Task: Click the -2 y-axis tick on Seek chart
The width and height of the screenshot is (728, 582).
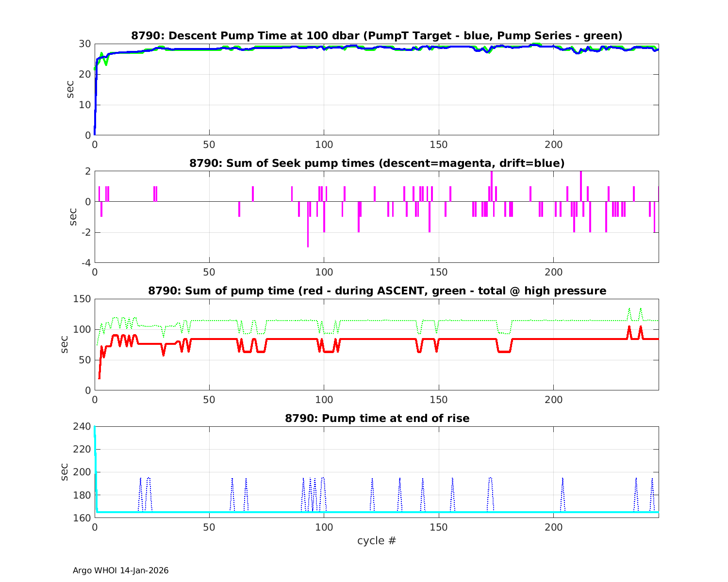Action: coord(85,232)
